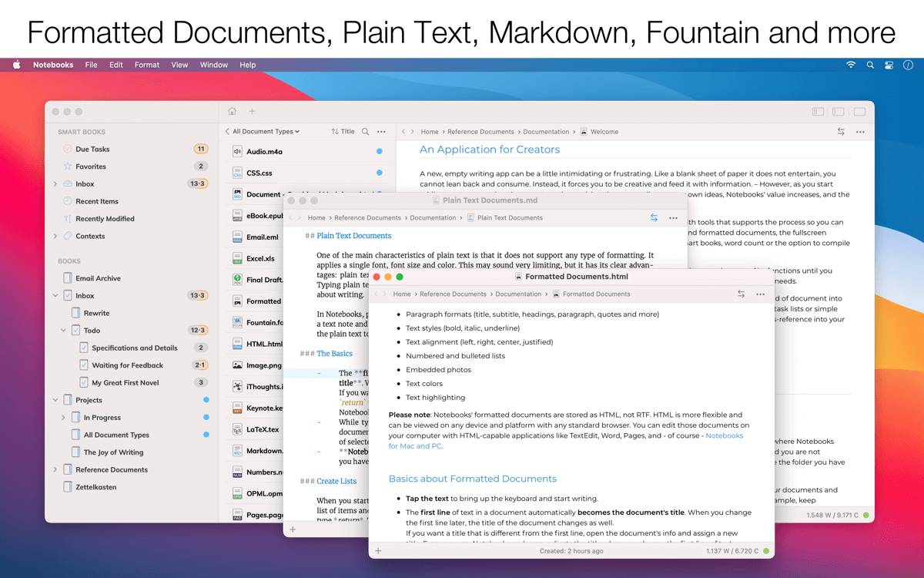This screenshot has height=578, width=924.
Task: Select the CSS.css file icon
Action: pos(238,173)
